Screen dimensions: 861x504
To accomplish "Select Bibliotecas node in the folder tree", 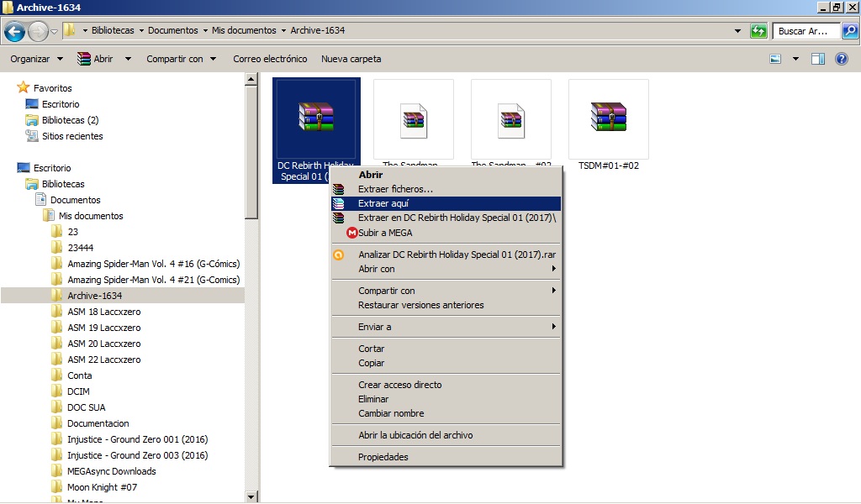I will [x=63, y=184].
